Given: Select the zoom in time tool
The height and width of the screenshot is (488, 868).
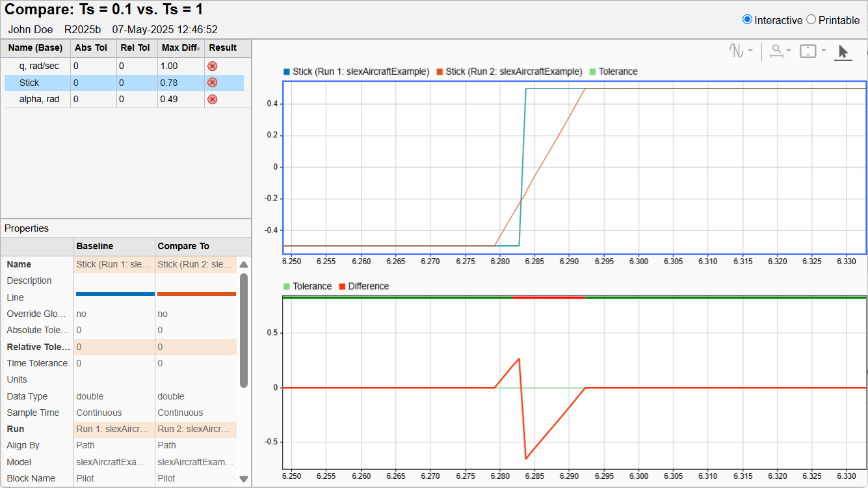Looking at the screenshot, I should tap(776, 51).
